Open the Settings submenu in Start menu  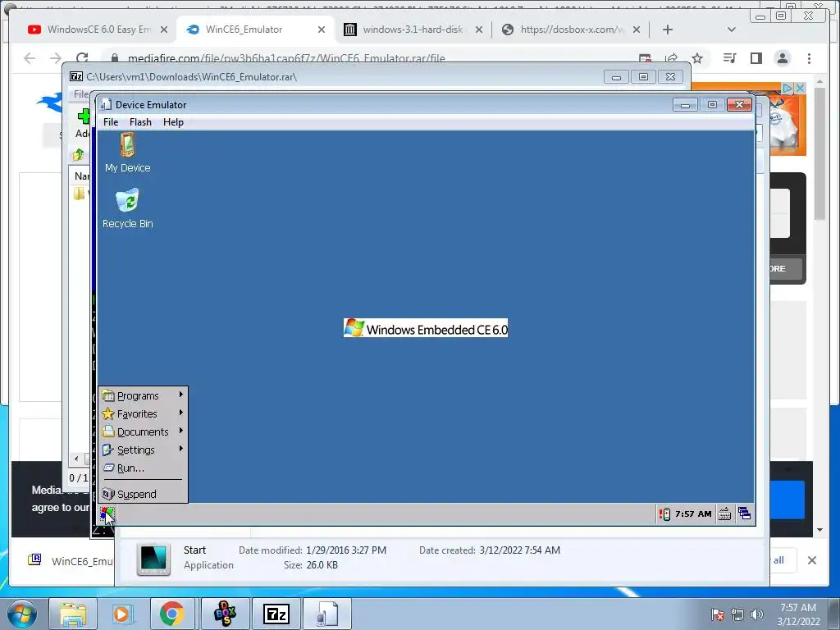143,450
